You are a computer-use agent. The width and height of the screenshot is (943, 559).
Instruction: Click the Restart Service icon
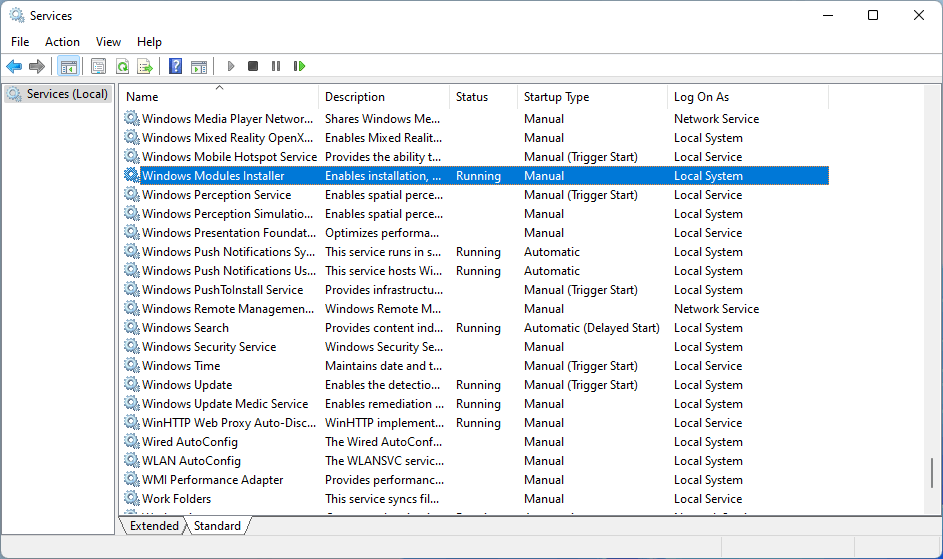[x=299, y=66]
